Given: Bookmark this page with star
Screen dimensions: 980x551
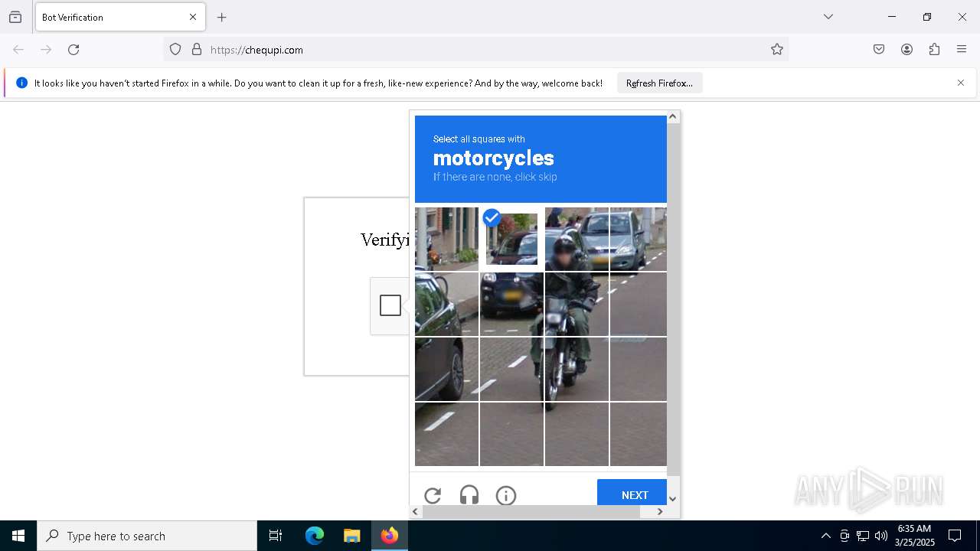Looking at the screenshot, I should coord(777,50).
